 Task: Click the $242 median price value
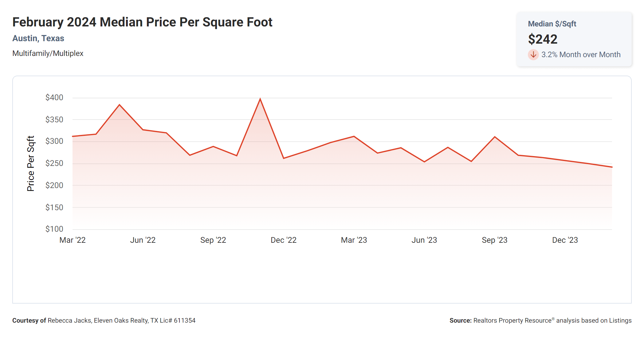coord(543,39)
